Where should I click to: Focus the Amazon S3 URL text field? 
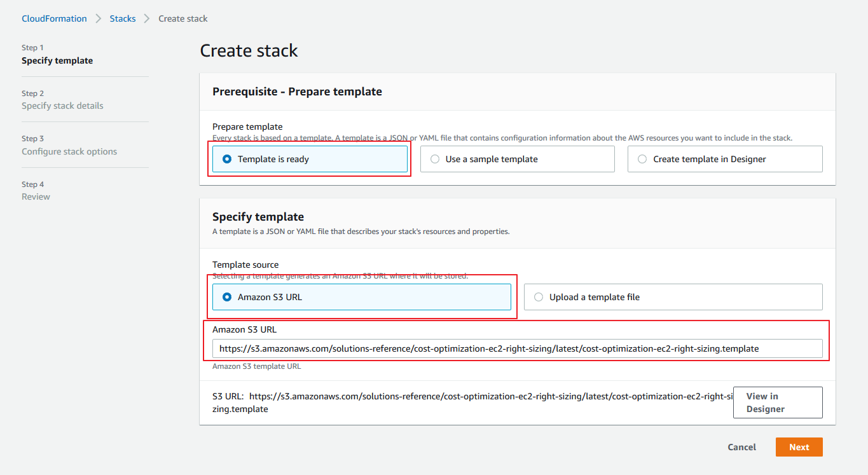[517, 348]
